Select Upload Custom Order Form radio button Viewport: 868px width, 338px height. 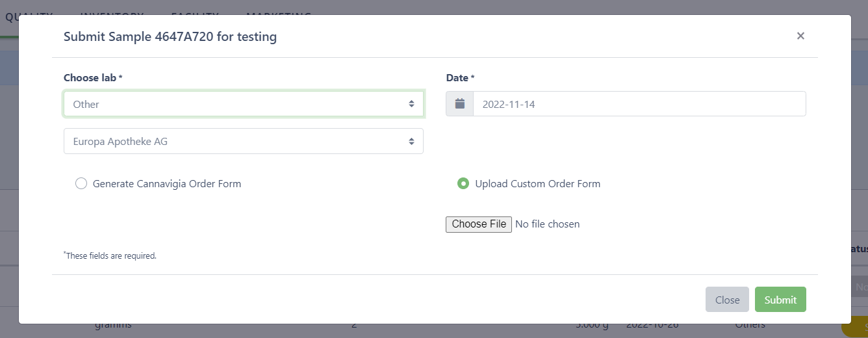[463, 184]
